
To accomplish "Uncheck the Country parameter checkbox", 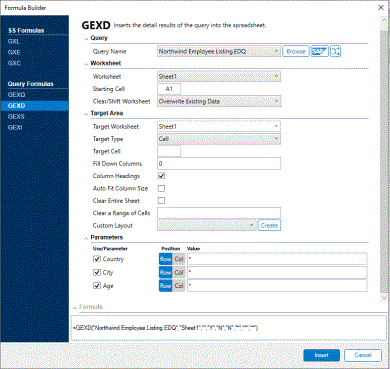I will 97,259.
